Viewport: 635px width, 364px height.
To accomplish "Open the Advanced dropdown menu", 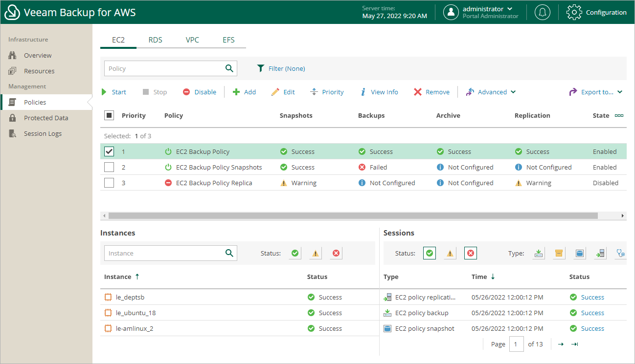I will pos(491,92).
